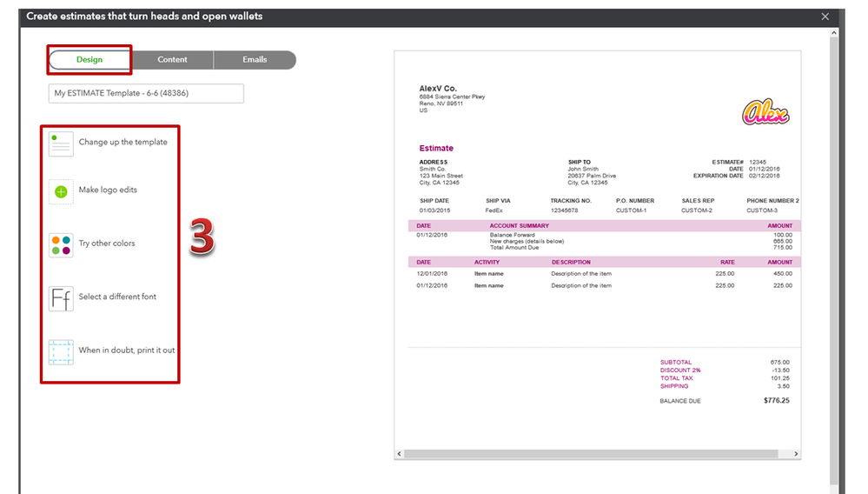
Task: Click the dialog vertical scrollbar up arrow
Action: pyautogui.click(x=834, y=33)
